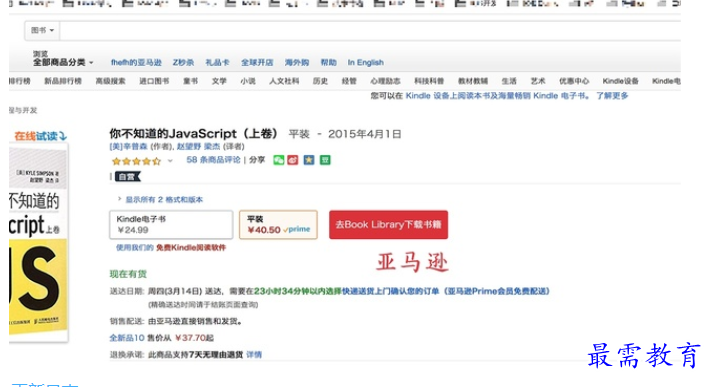Click the book title 你不知道的JavaScript（上卷）

194,134
